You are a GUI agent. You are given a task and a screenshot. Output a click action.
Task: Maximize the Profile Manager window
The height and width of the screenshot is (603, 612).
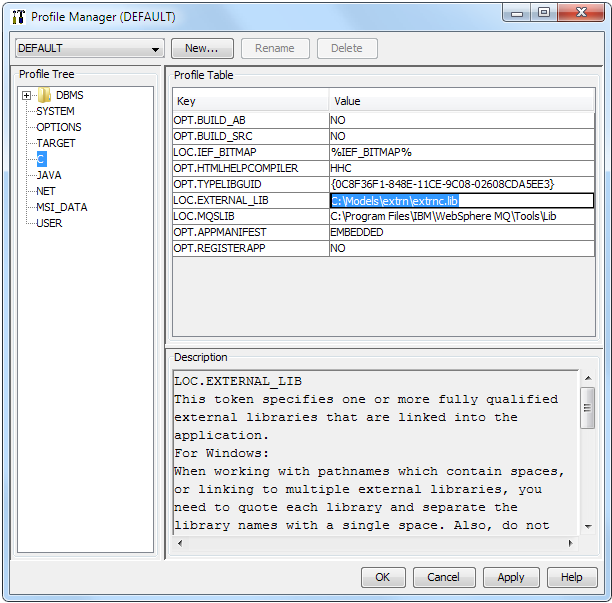tap(544, 13)
